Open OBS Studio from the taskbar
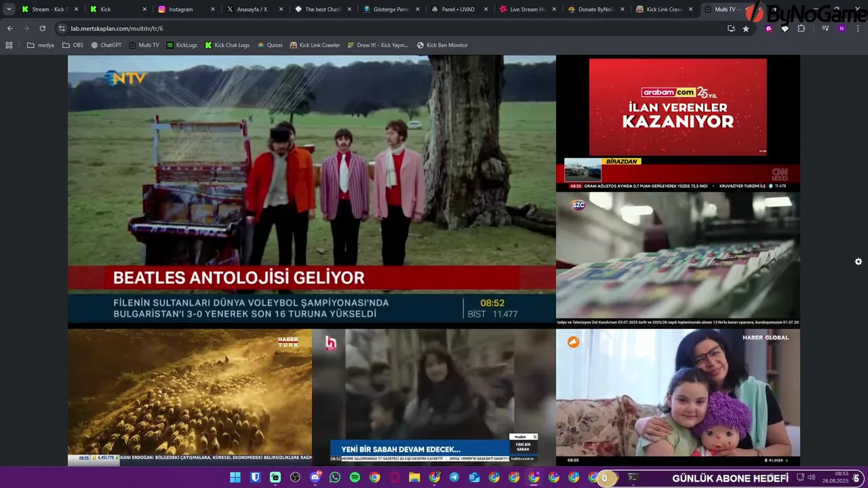The height and width of the screenshot is (488, 868). coord(295,478)
